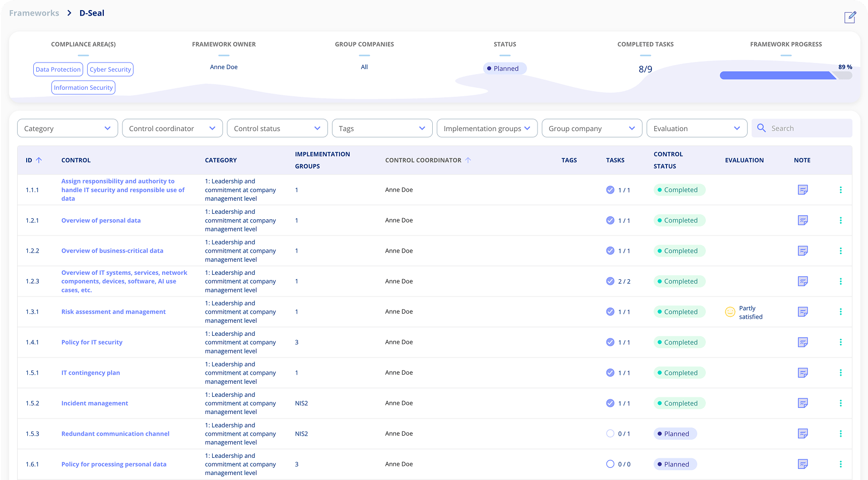This screenshot has height=480, width=868.
Task: Open the Control status dropdown
Action: click(x=277, y=128)
